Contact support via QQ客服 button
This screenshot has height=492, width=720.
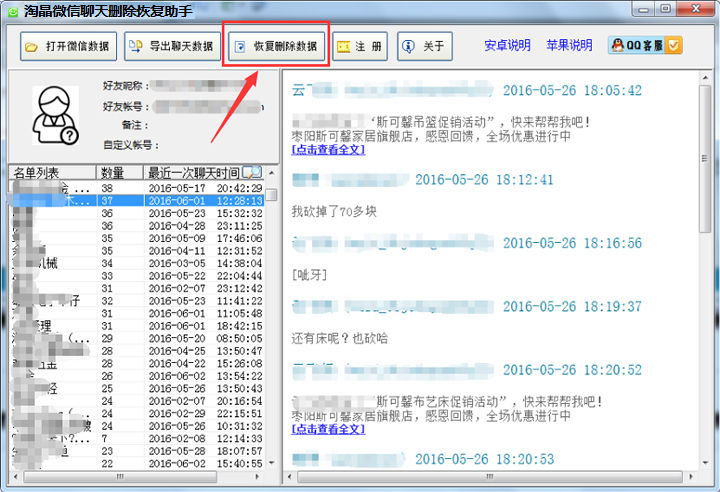click(645, 45)
